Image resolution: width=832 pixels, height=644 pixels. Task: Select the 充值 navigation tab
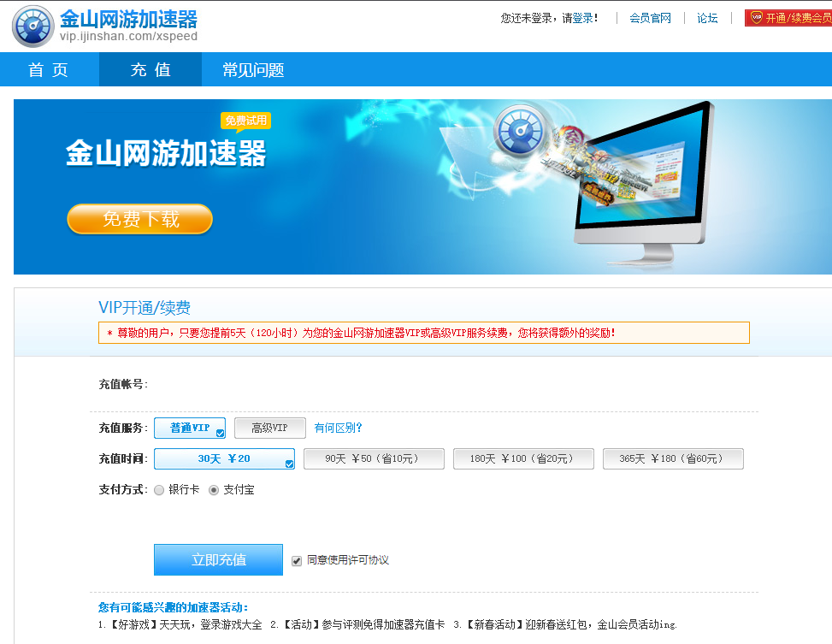(x=150, y=69)
